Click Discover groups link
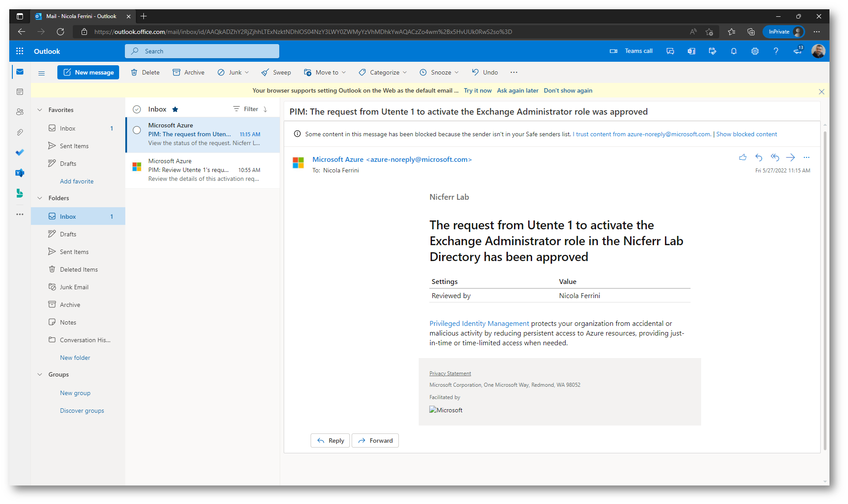 click(x=82, y=411)
